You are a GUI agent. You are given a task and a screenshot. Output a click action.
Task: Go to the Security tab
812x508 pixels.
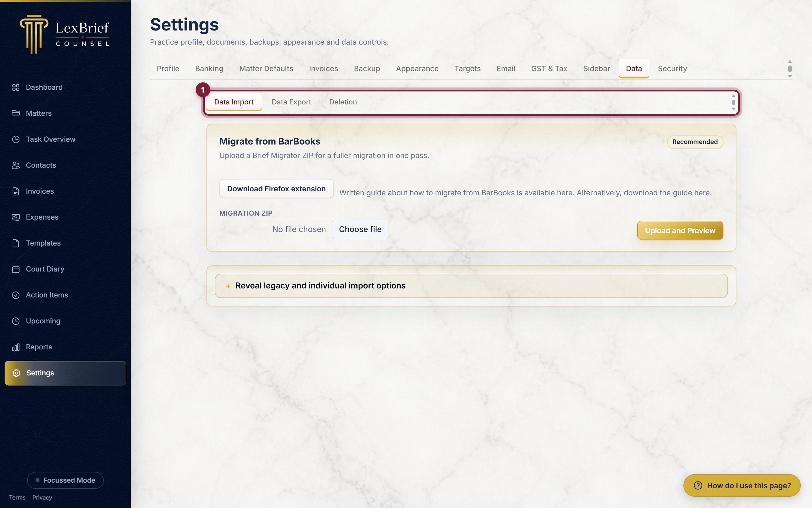click(672, 69)
